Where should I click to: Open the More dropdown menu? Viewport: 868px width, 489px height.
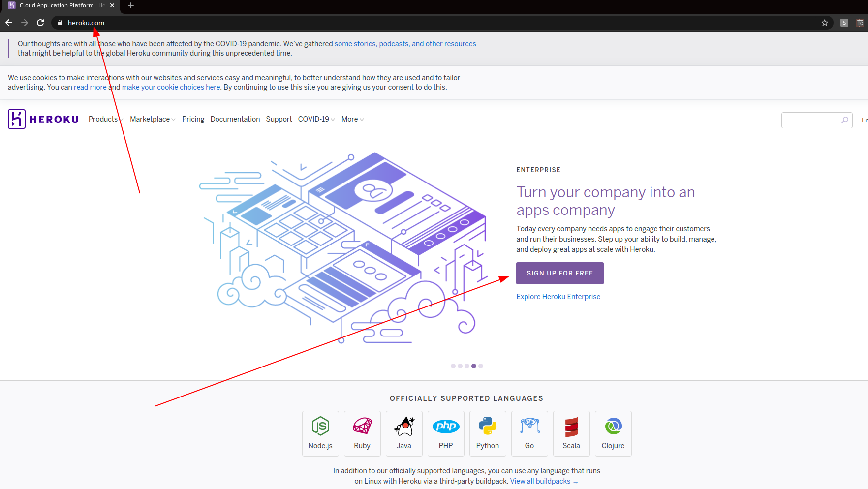point(352,119)
